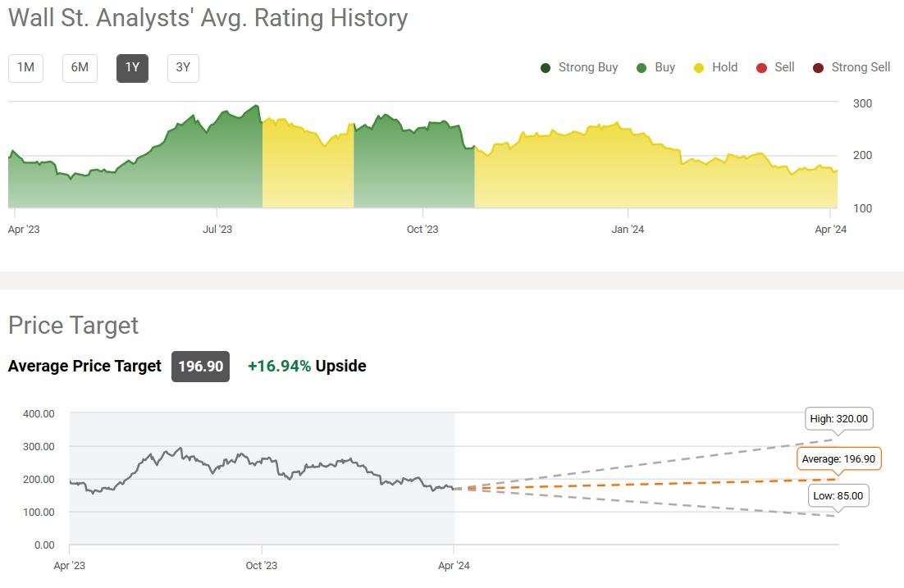Toggle the red Sell legend dot

[x=761, y=68]
